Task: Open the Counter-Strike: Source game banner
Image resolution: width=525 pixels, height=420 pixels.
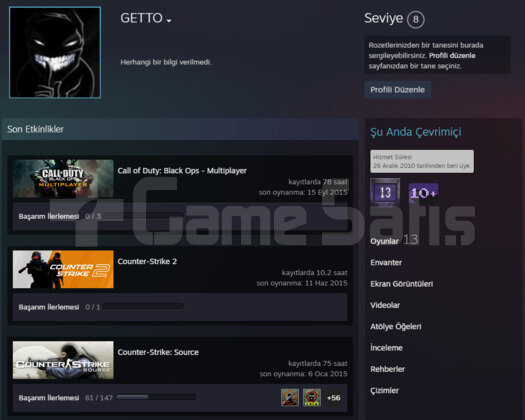Action: point(63,360)
